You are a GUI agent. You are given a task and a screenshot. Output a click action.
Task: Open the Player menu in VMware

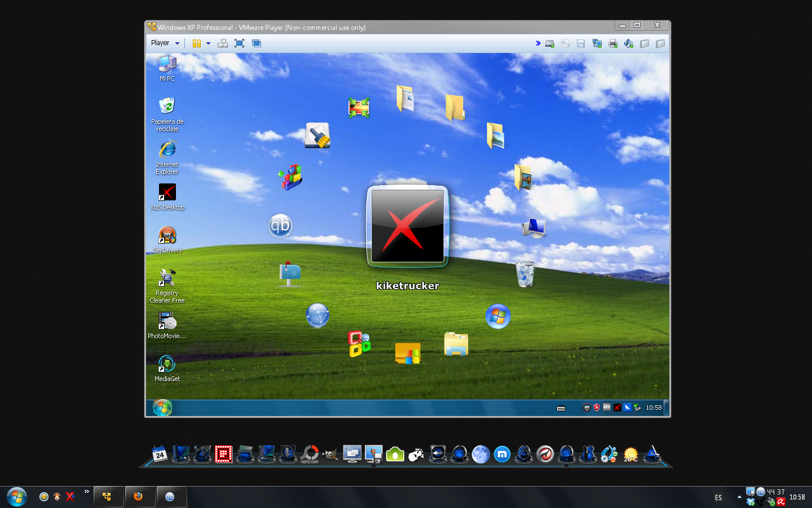tap(165, 43)
